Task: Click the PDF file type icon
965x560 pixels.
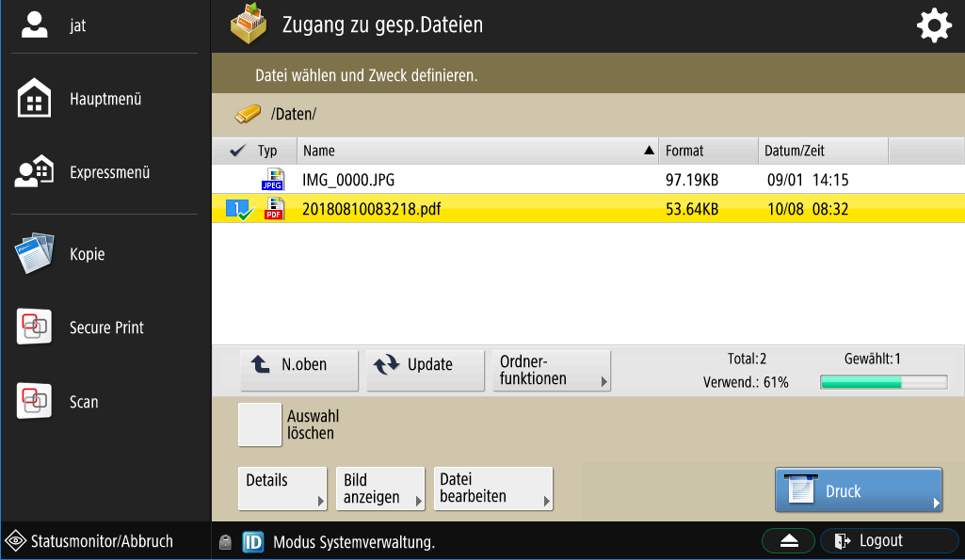Action: click(x=275, y=209)
